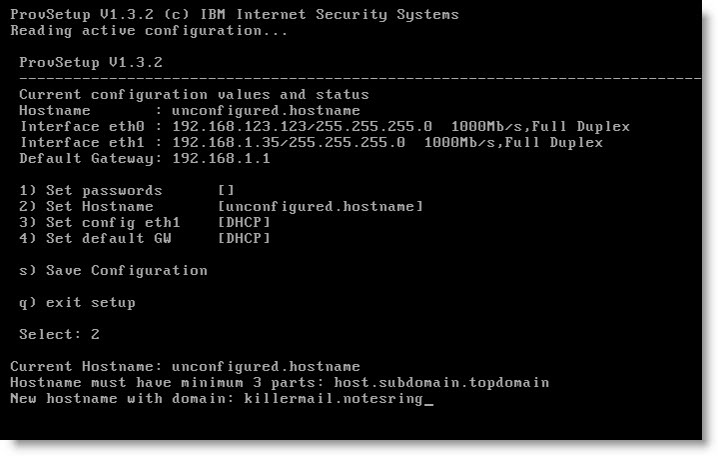Click the [DHCP] value beside Set config eth1
Image resolution: width=718 pixels, height=456 pixels.
click(x=244, y=223)
